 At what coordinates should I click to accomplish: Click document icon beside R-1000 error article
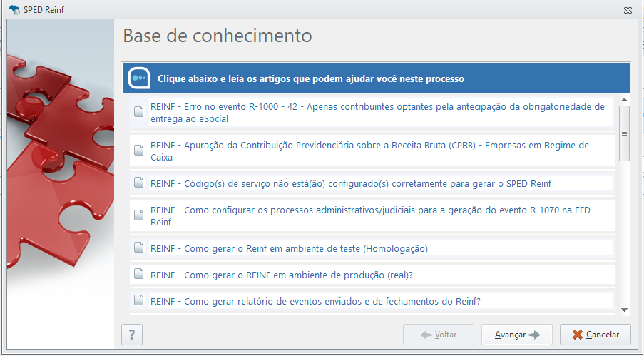click(139, 112)
